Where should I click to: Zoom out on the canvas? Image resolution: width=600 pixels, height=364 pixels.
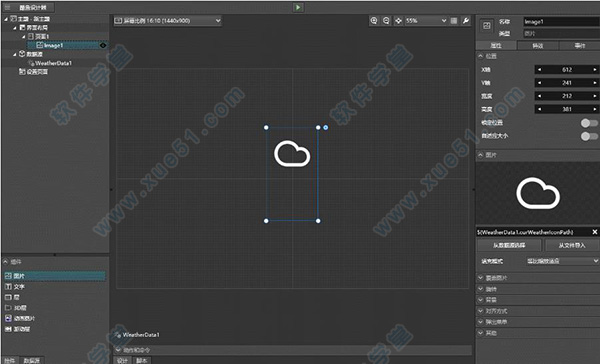[x=386, y=21]
